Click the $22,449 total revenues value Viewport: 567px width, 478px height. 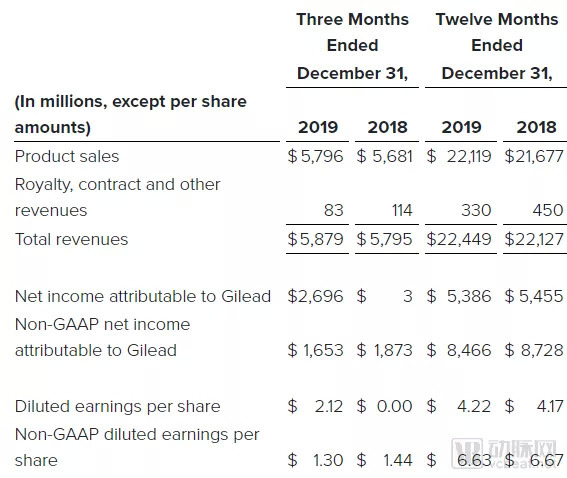coord(459,239)
